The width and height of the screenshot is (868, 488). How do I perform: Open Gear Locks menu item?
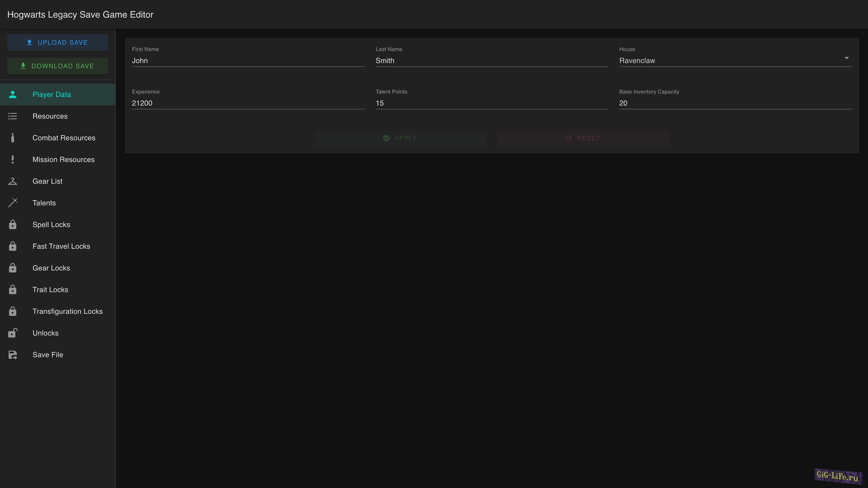click(51, 268)
